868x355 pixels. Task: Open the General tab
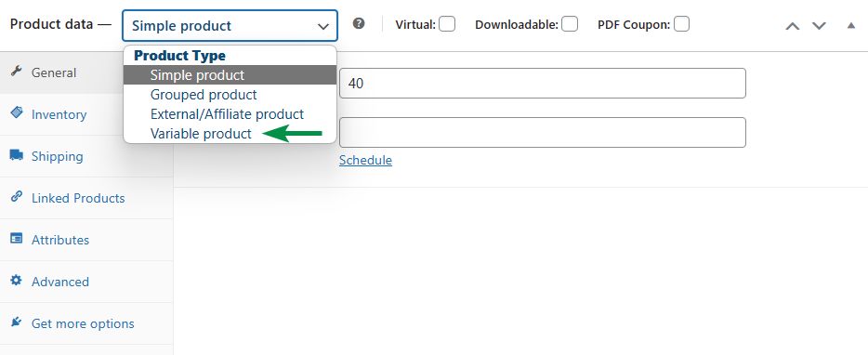pos(86,72)
